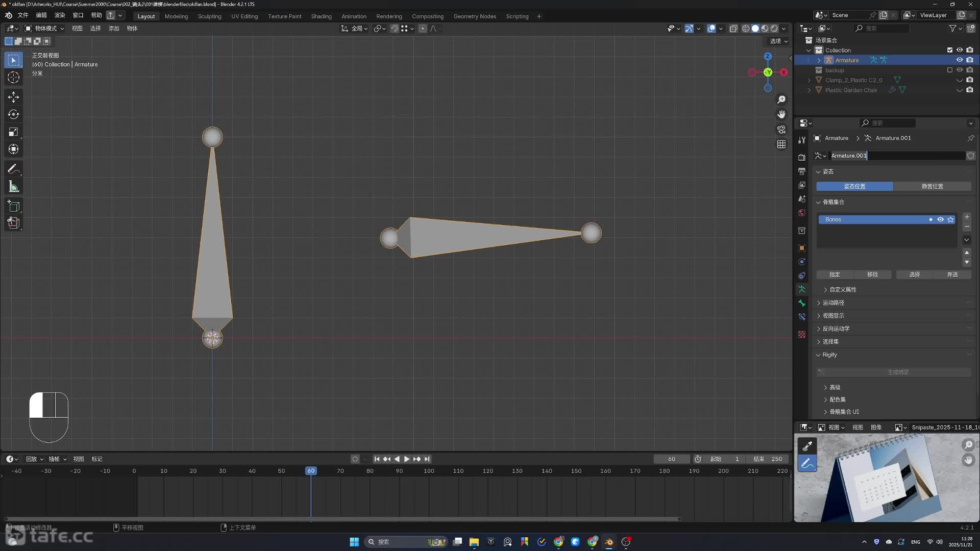Select the Scale tool in toolbar
This screenshot has width=980, height=551.
pyautogui.click(x=14, y=132)
